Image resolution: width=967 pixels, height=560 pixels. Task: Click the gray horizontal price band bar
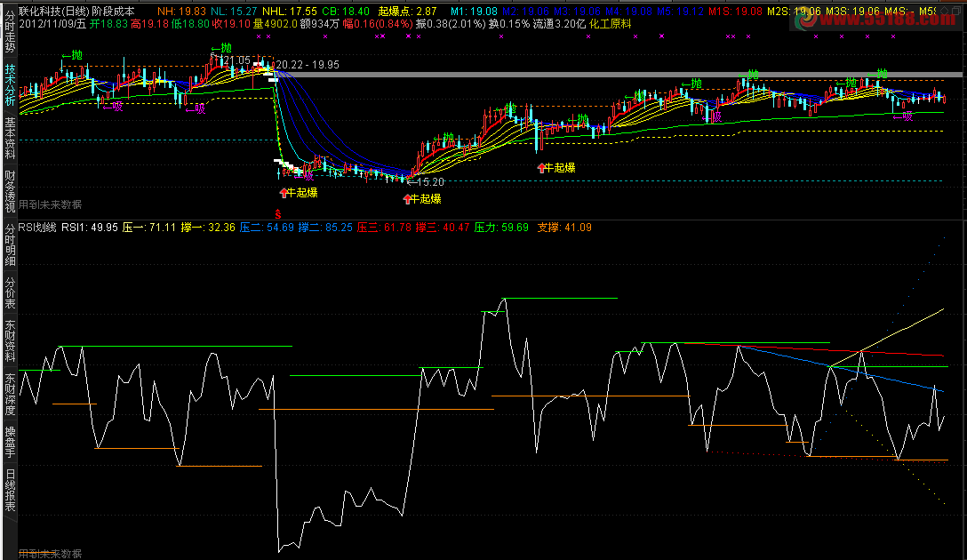pos(619,75)
